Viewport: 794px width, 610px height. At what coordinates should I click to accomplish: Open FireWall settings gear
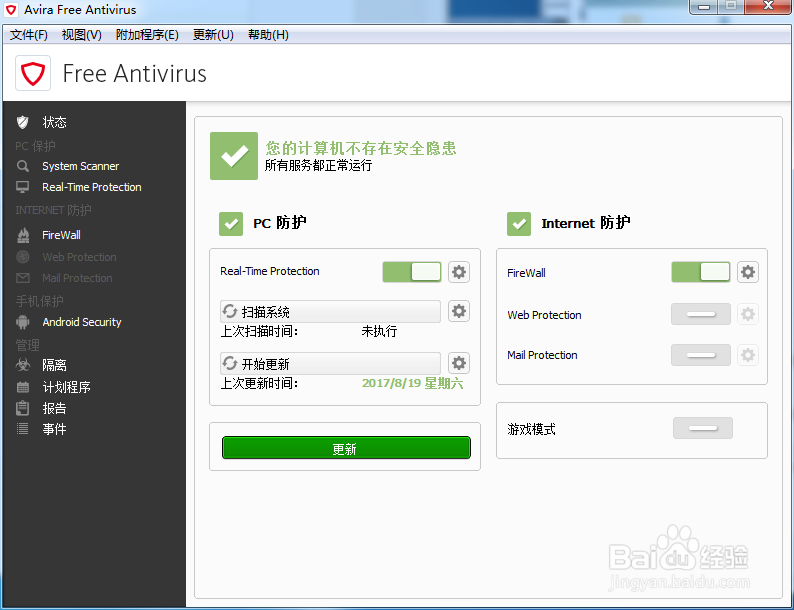(x=748, y=272)
